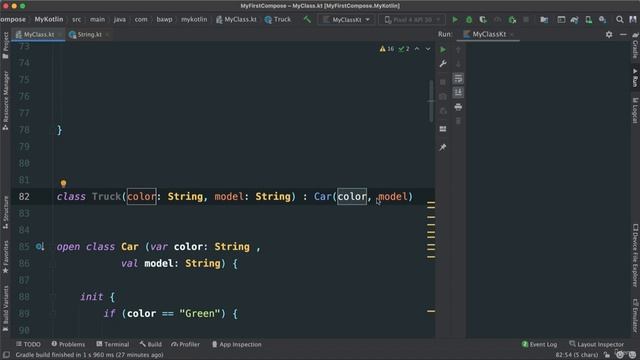
Task: Open the Problems tool window
Action: pos(68,344)
